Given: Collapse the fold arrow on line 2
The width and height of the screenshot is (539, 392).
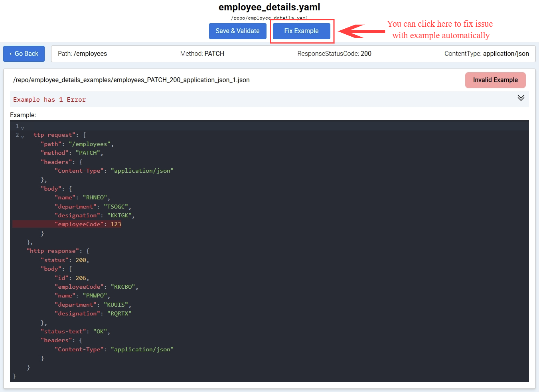Looking at the screenshot, I should pos(23,137).
